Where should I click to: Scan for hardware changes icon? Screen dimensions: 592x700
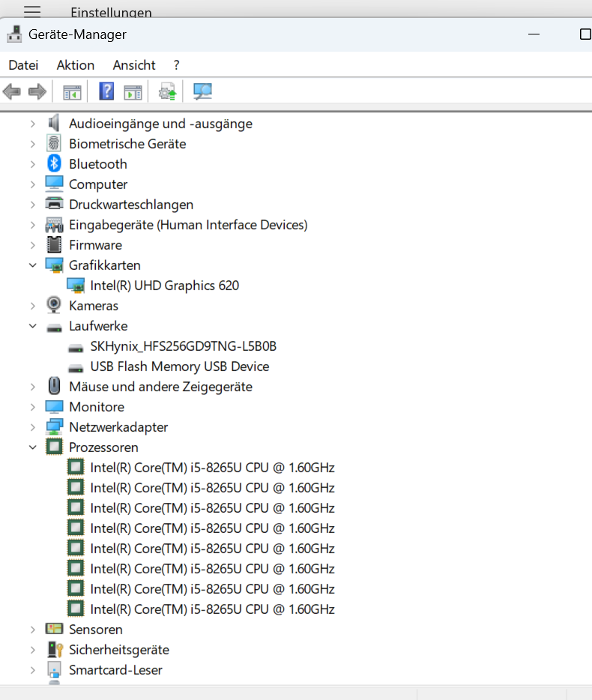202,91
